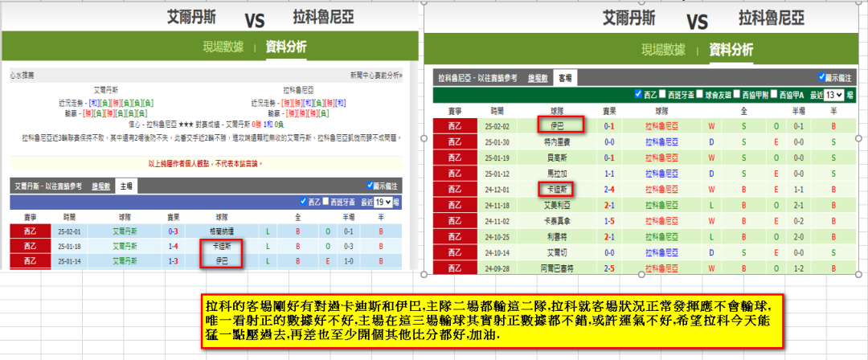Click 馬拉加 in the right table

[555, 174]
